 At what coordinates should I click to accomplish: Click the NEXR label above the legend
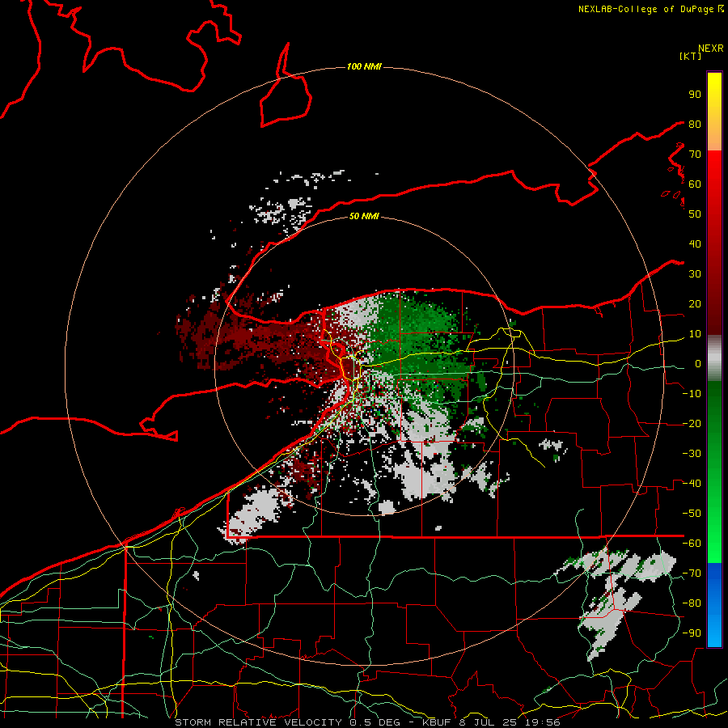pos(711,49)
